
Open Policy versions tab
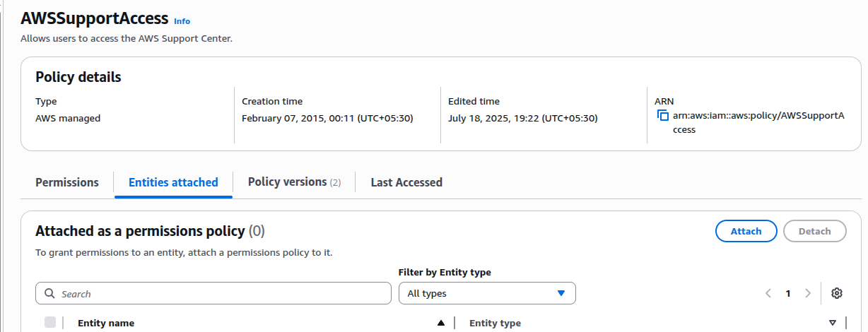[294, 182]
